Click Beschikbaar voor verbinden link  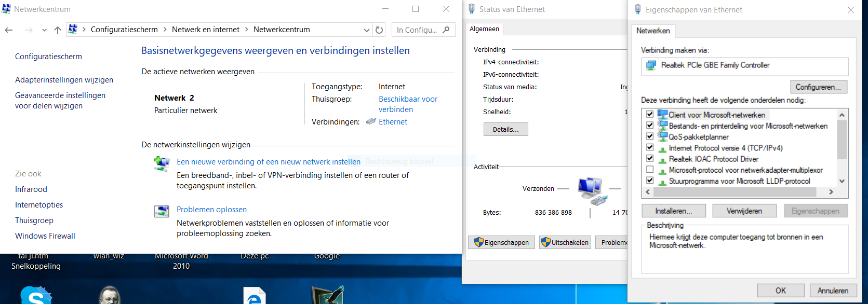pyautogui.click(x=408, y=104)
